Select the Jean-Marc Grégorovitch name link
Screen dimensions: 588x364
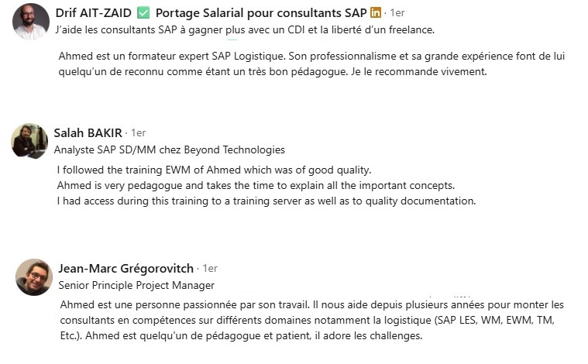[126, 268]
